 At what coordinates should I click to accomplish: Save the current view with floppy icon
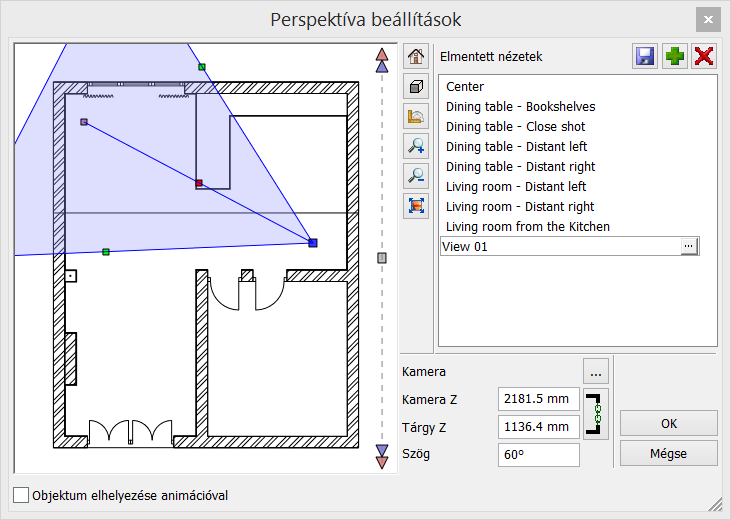tap(645, 56)
